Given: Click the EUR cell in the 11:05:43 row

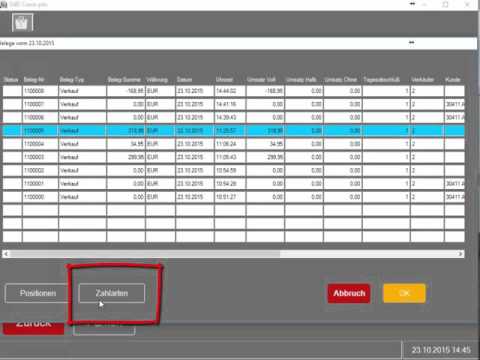Looking at the screenshot, I should click(160, 157).
